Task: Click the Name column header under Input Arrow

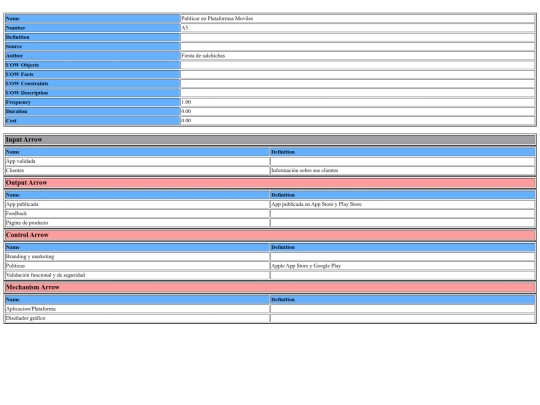Action: (x=137, y=152)
